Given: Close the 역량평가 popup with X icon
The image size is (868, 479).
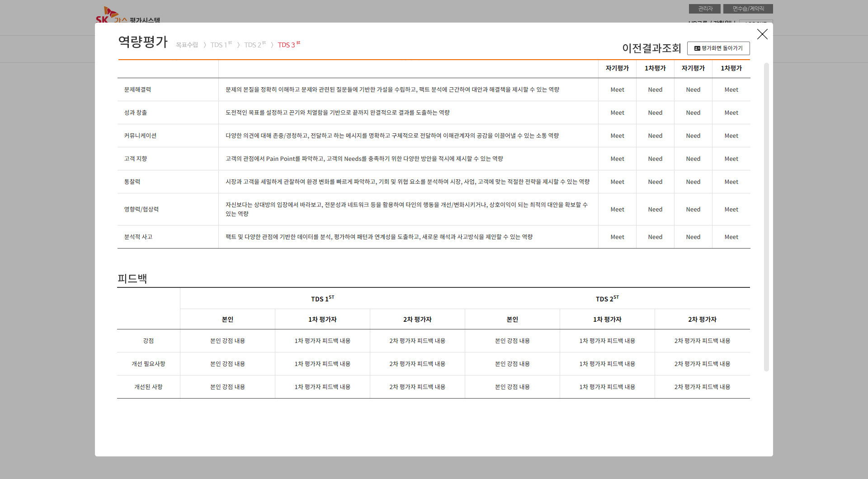Looking at the screenshot, I should coord(762,34).
